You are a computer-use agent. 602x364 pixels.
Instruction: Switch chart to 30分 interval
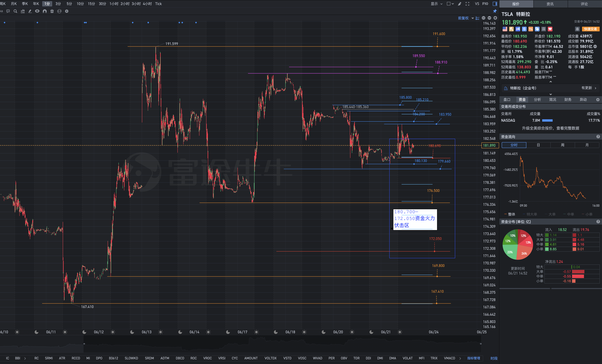(102, 4)
